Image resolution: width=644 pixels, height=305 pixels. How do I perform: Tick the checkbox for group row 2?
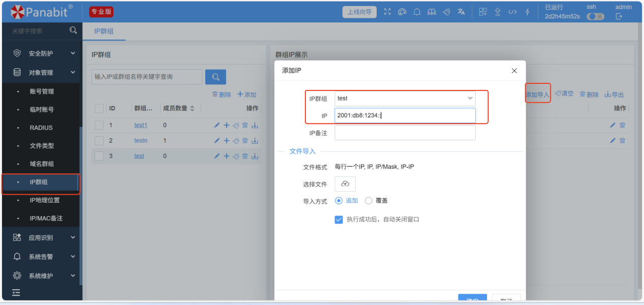pyautogui.click(x=99, y=141)
